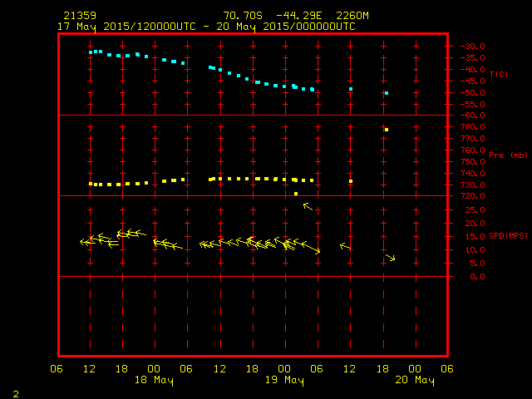Click the "25.0" wind speed tick value
The width and height of the screenshot is (532, 399).
tap(475, 210)
